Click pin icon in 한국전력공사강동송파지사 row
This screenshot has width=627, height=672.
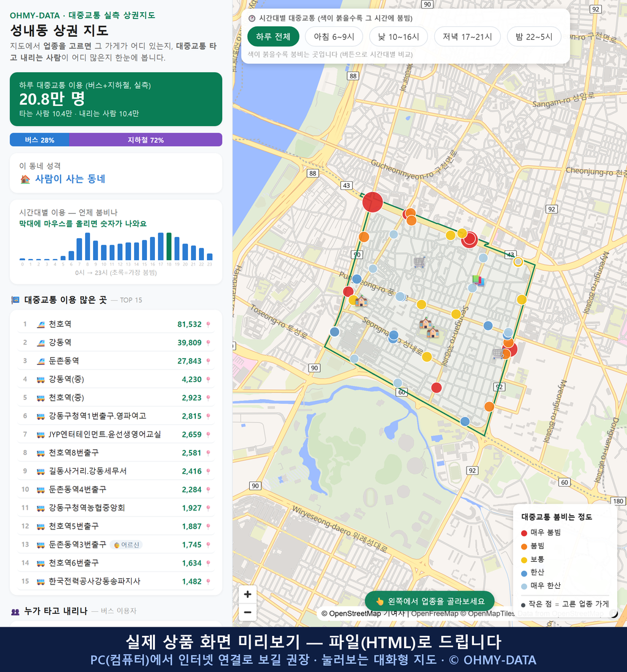click(208, 581)
